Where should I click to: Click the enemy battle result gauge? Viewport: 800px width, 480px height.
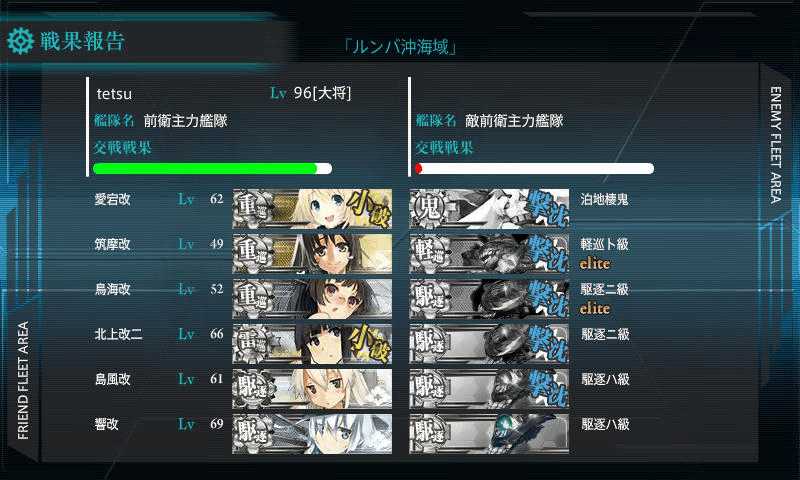pyautogui.click(x=534, y=168)
